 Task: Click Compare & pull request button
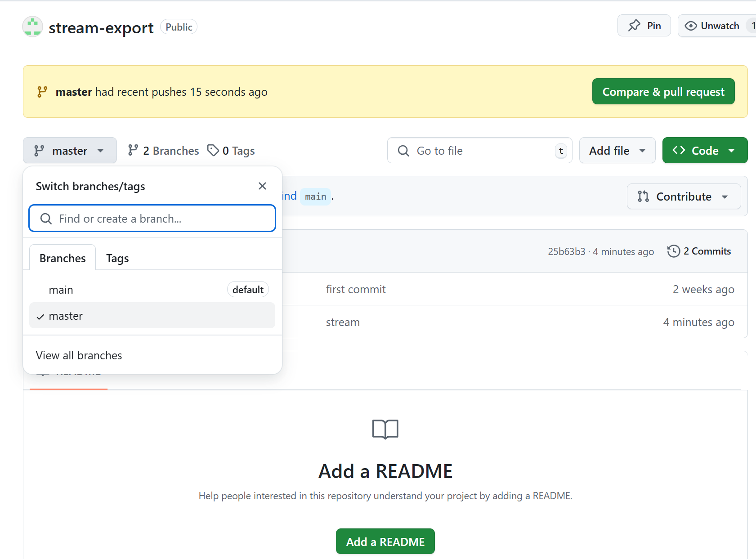point(663,91)
